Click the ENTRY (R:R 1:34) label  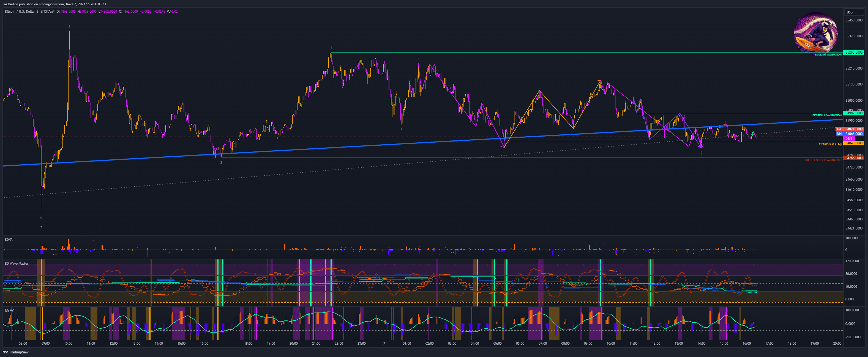(830, 144)
